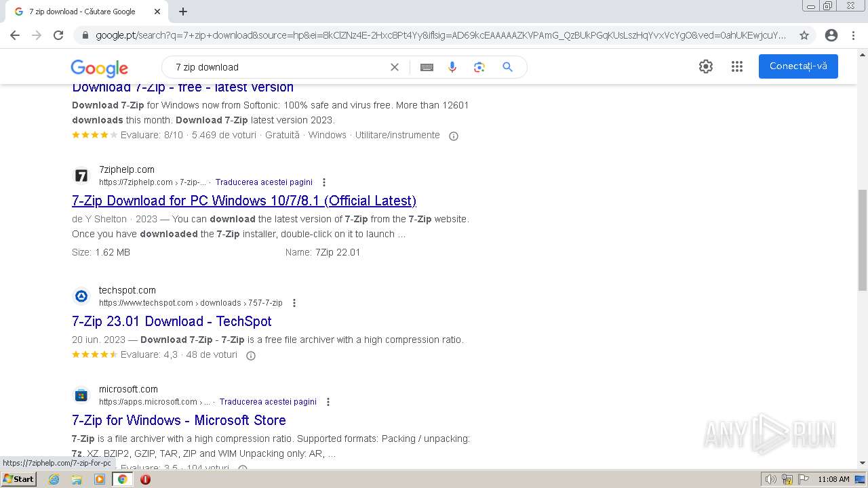This screenshot has height=488, width=868.
Task: Open 7-Zip for Windows - Microsoft Store link
Action: pos(179,420)
